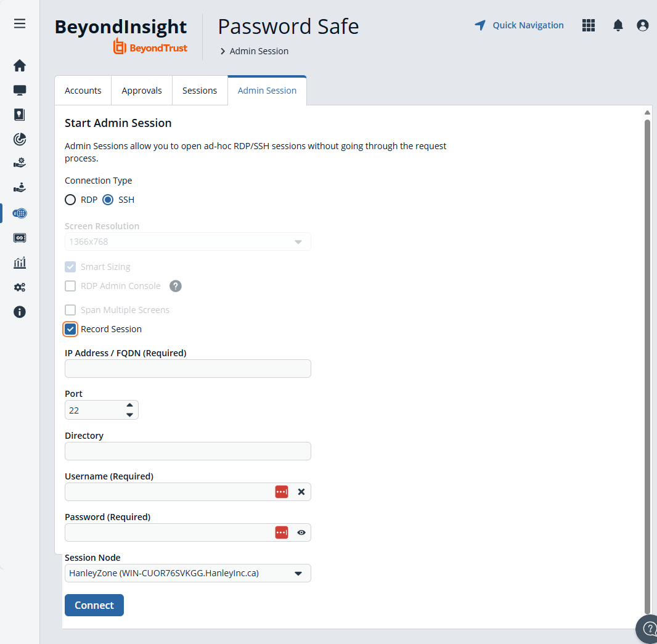This screenshot has width=657, height=644.
Task: Click the Directory input field
Action: [x=188, y=451]
